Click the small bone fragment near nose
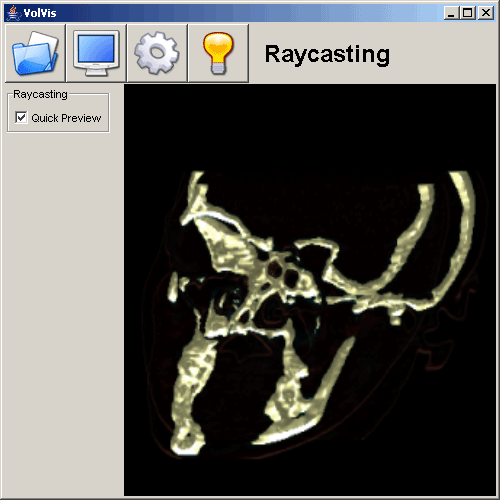Viewport: 500px width, 500px height. click(x=173, y=287)
